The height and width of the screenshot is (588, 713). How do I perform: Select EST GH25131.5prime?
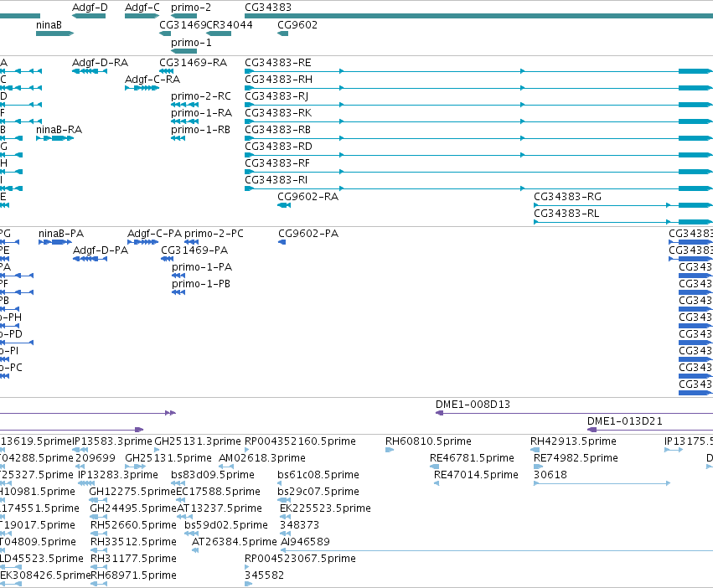(x=168, y=459)
